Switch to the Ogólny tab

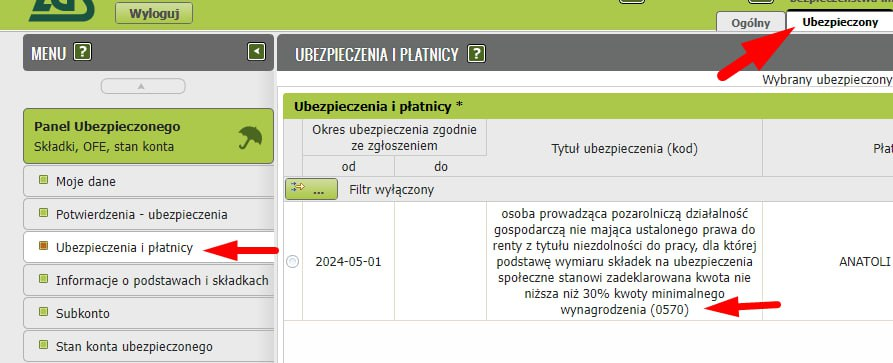(751, 23)
